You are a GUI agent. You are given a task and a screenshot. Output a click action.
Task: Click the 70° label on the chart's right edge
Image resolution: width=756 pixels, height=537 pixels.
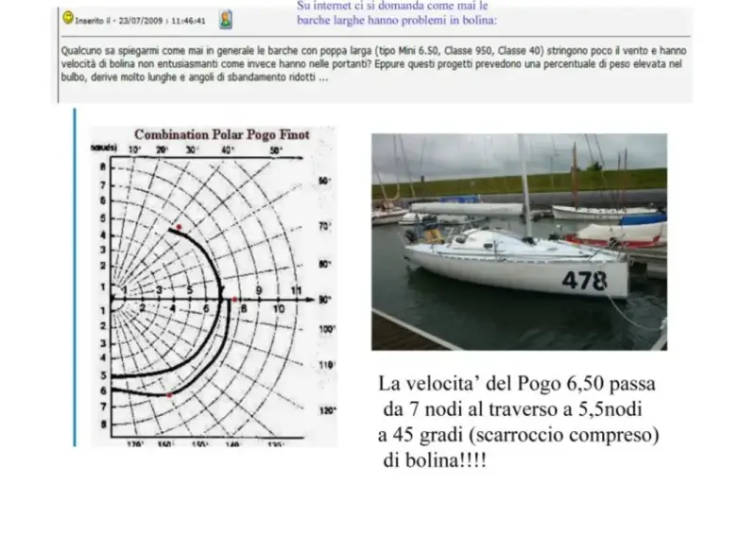324,226
